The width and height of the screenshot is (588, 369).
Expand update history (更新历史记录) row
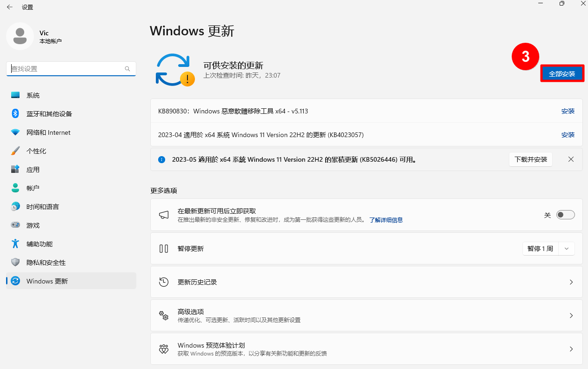pos(366,282)
